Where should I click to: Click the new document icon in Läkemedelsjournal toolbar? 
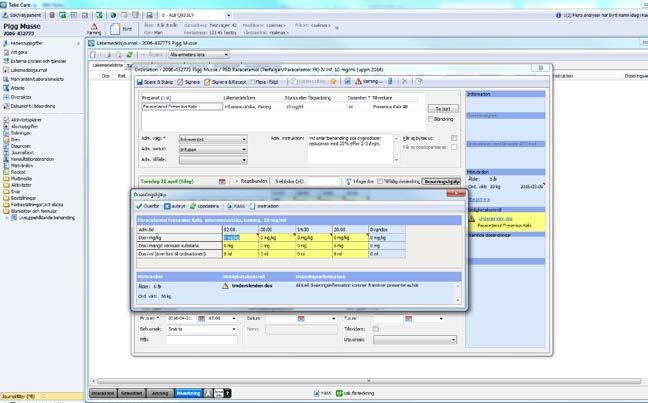click(93, 55)
